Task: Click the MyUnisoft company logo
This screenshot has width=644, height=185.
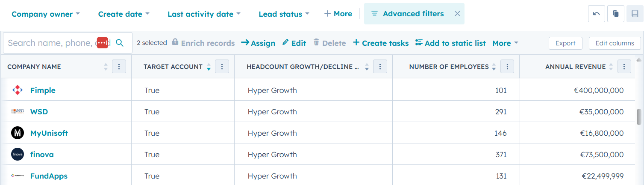Action: coord(18,133)
